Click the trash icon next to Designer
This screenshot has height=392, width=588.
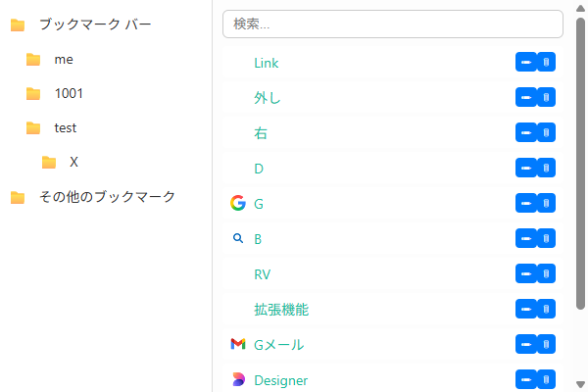(546, 380)
